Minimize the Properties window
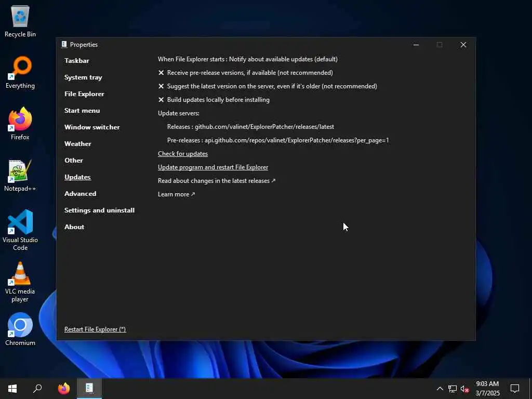532x399 pixels. coord(416,45)
